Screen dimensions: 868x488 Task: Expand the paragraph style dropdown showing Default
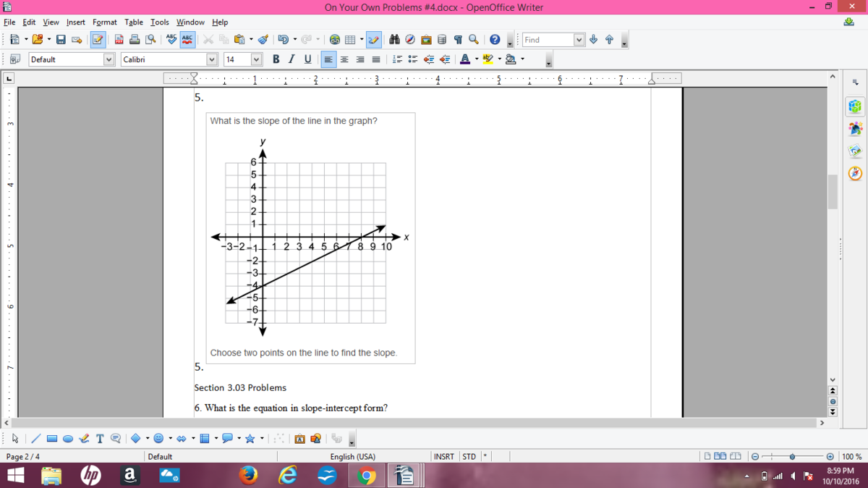pos(109,59)
